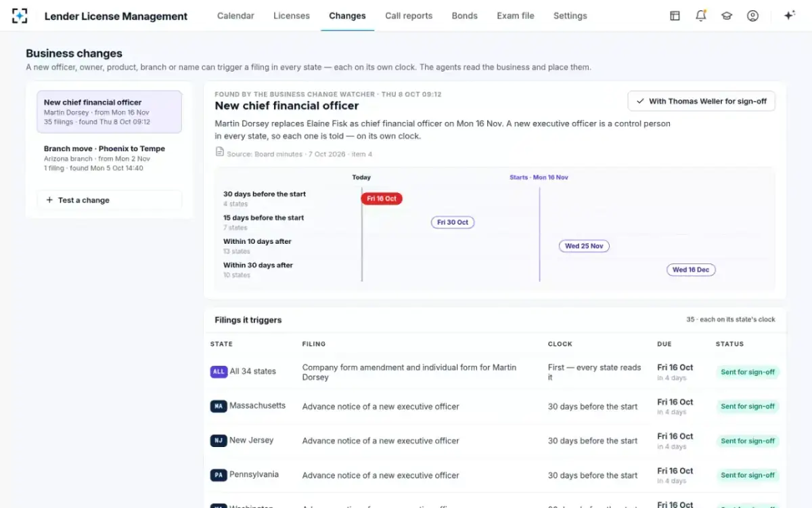Select the New chief financial officer change

[x=109, y=112]
